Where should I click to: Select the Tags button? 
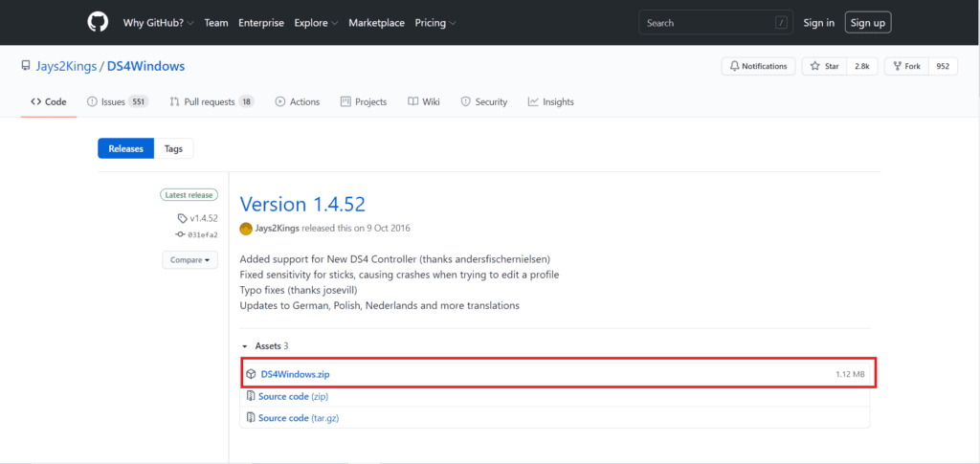pos(173,148)
